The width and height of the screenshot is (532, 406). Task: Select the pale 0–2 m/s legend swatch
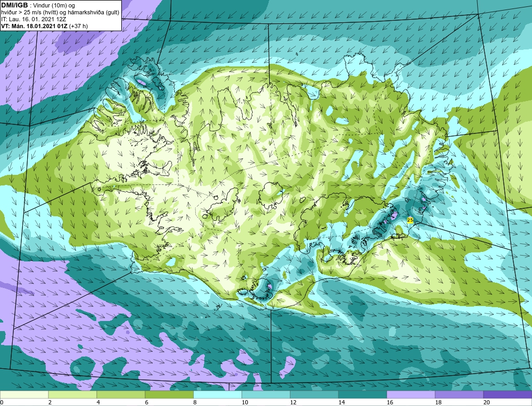24,395
